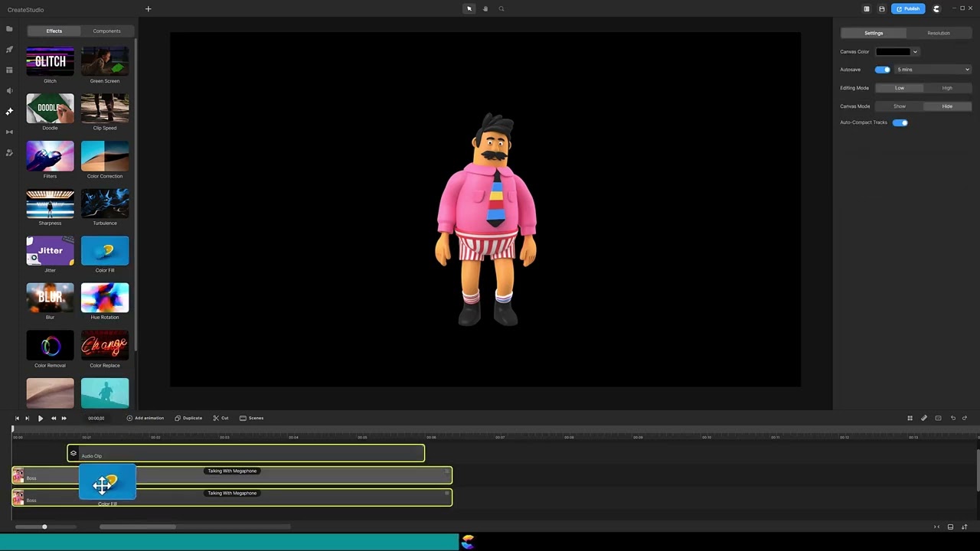Select the Clip Speed effect thumbnail
Image resolution: width=980 pixels, height=551 pixels.
(105, 108)
